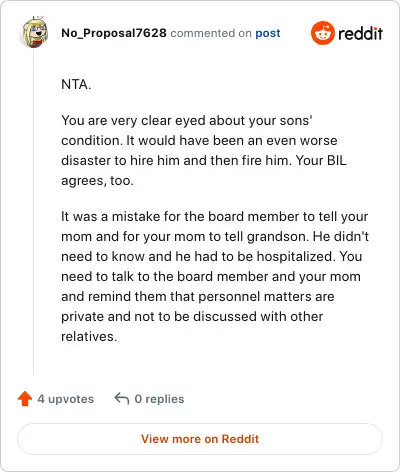Open the Reddit Snoo logo icon
400x472 pixels.
(x=322, y=33)
